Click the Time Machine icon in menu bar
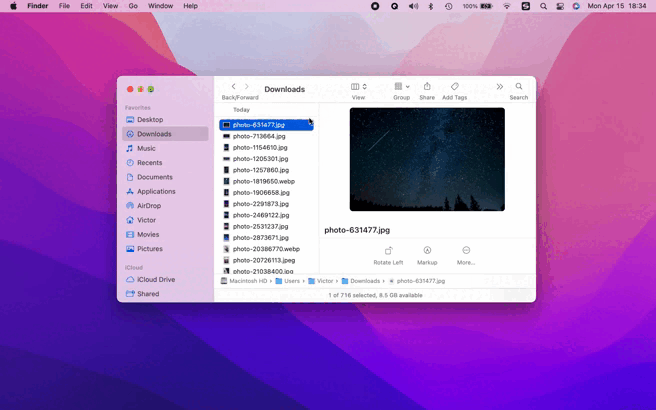Image resolution: width=656 pixels, height=410 pixels. 448,6
